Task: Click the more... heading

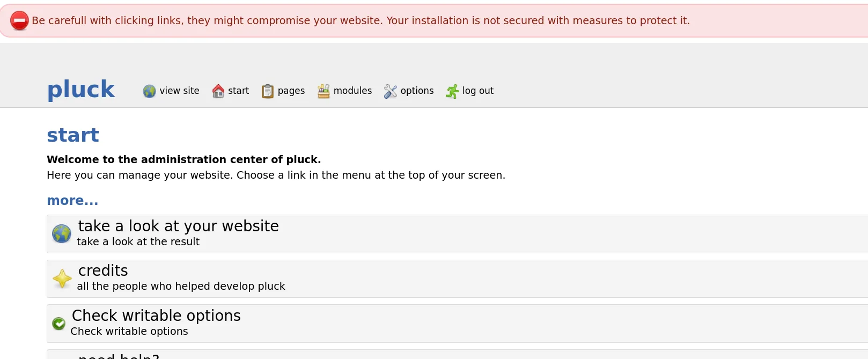Action: pyautogui.click(x=72, y=201)
